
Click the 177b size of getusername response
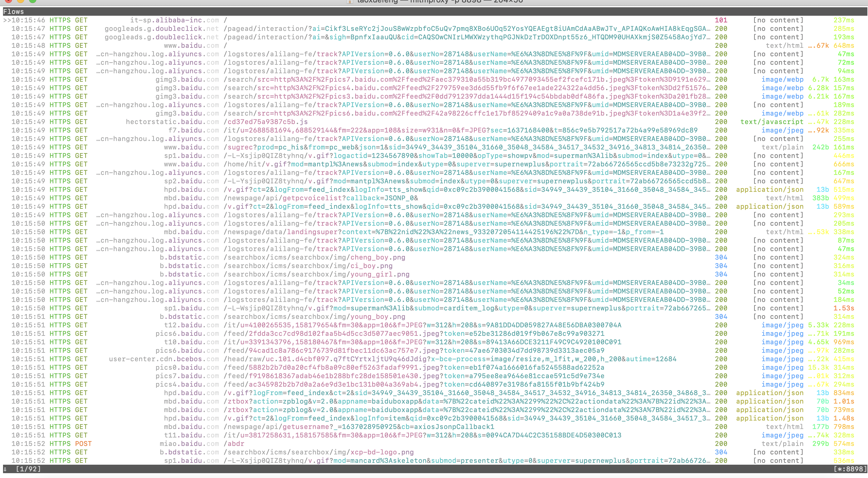pos(820,427)
